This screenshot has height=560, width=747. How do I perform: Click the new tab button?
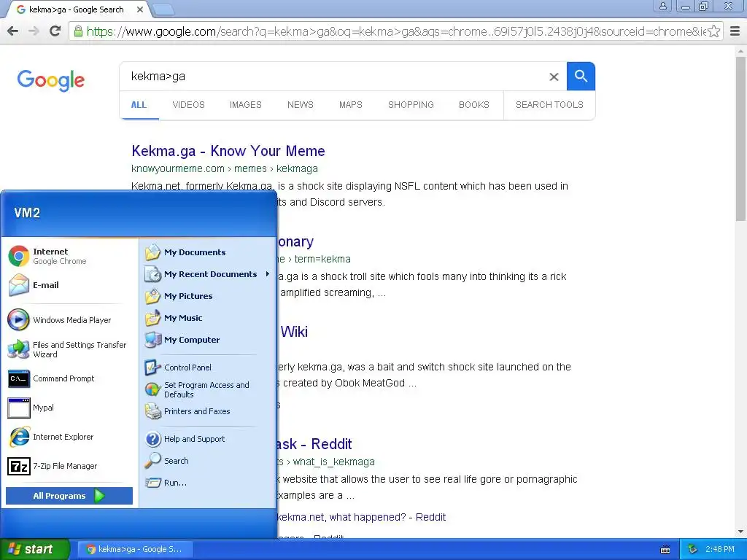click(x=163, y=9)
